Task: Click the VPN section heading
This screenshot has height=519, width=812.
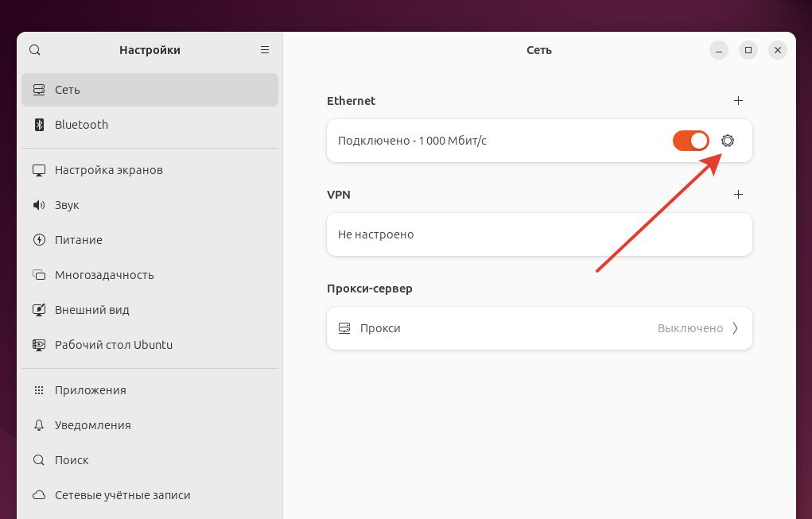Action: pos(338,195)
